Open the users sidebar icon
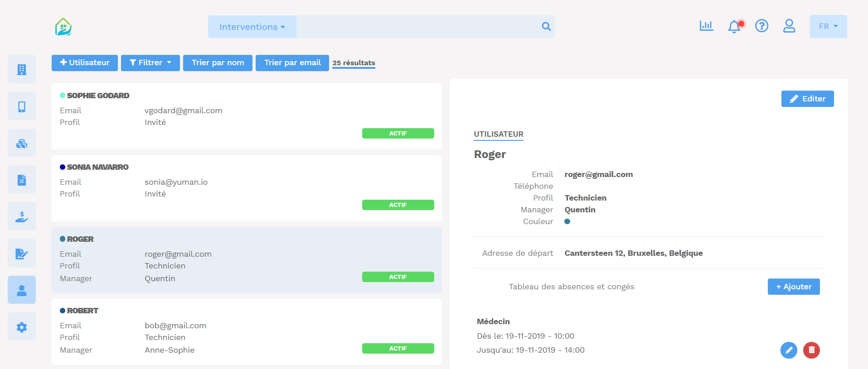The width and height of the screenshot is (868, 369). pyautogui.click(x=22, y=290)
